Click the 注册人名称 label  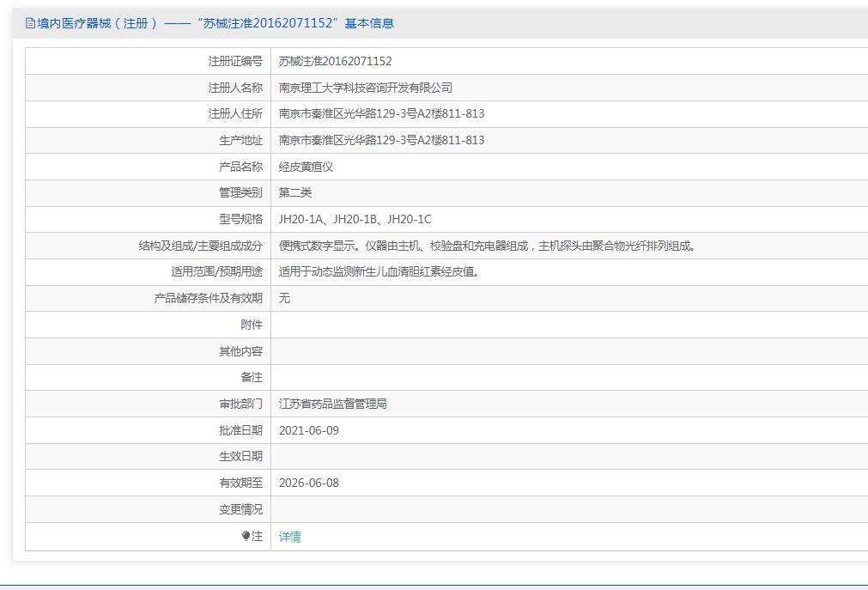[235, 88]
